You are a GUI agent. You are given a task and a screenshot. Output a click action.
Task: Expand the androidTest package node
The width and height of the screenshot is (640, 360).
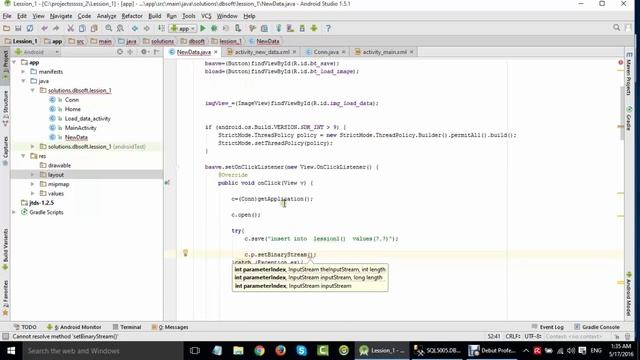pyautogui.click(x=33, y=147)
